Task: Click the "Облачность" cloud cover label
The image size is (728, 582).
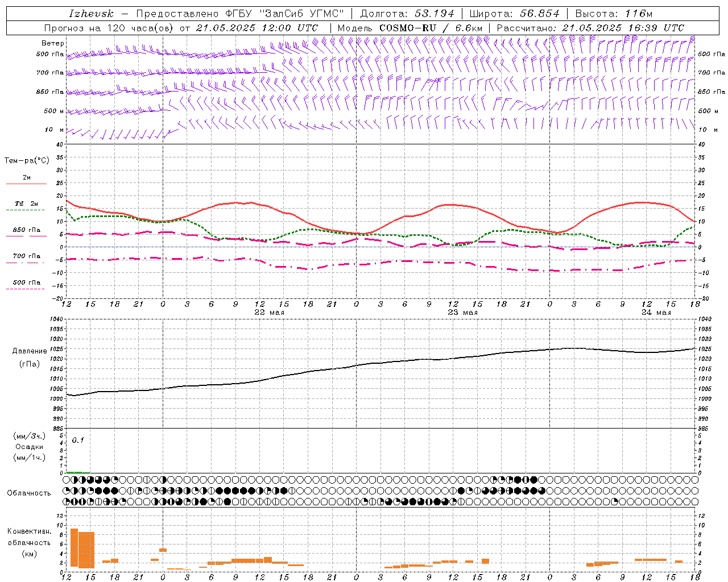Action: coord(29,493)
